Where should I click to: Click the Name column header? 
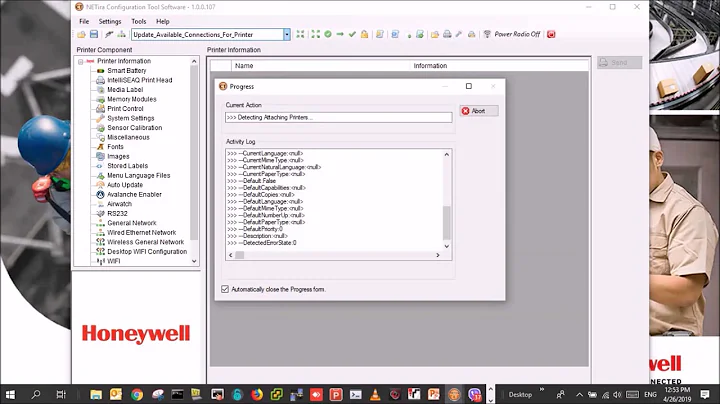click(x=320, y=66)
